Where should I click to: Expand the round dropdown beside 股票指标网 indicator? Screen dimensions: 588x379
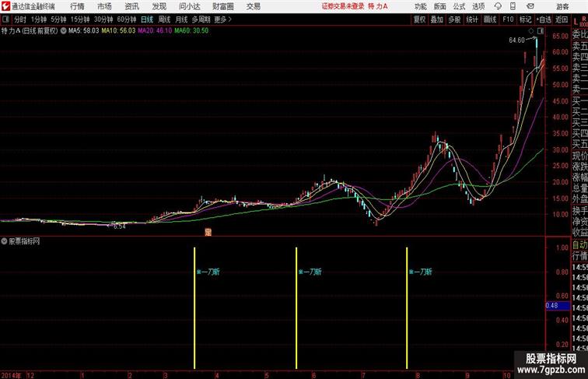click(4, 241)
